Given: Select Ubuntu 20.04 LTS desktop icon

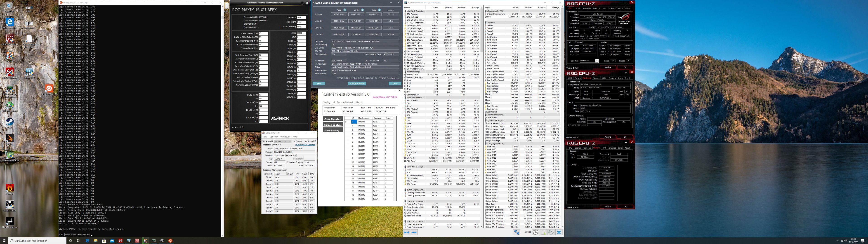Looking at the screenshot, I should [x=49, y=89].
